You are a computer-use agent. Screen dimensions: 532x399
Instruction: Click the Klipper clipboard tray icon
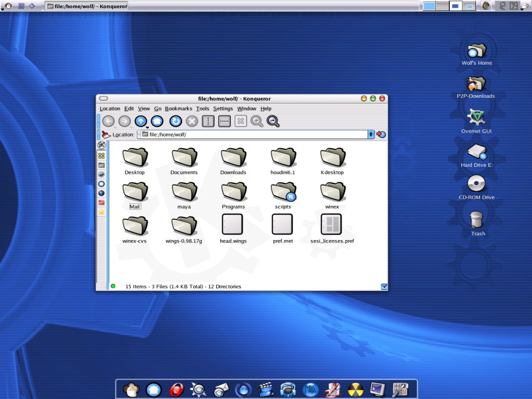(486, 6)
